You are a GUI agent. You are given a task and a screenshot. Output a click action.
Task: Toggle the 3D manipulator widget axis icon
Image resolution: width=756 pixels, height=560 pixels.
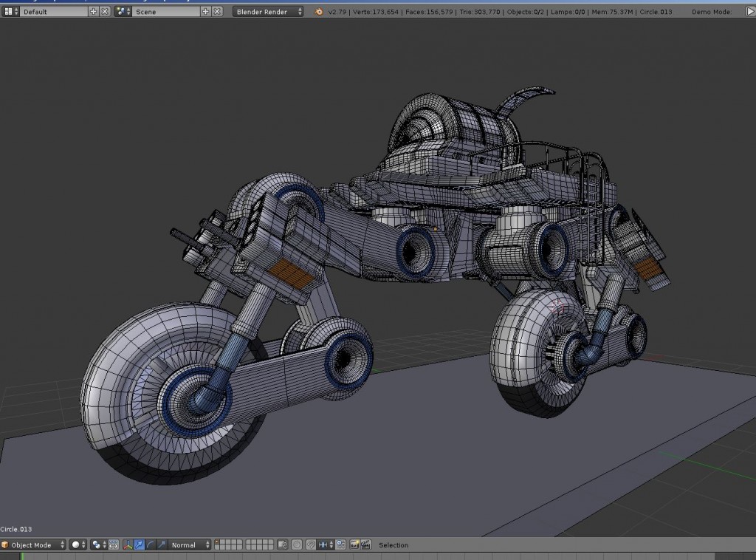[127, 544]
